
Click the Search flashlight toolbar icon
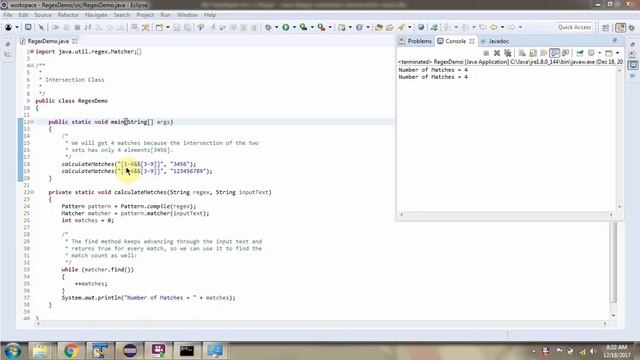coord(402,27)
